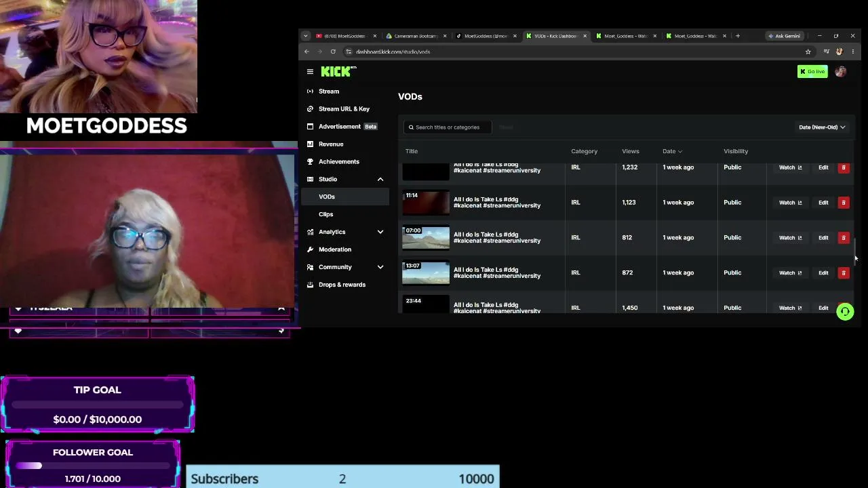The image size is (868, 488).
Task: Edit the VOD with 1,123 views
Action: pos(823,202)
